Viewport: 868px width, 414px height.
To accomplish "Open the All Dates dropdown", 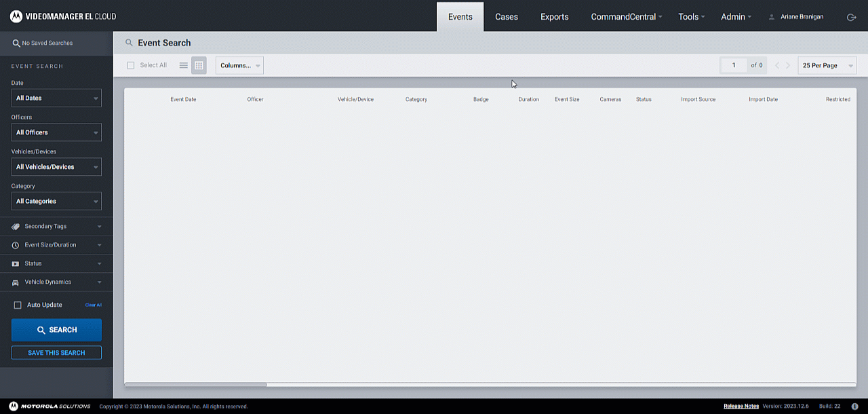I will coord(56,98).
